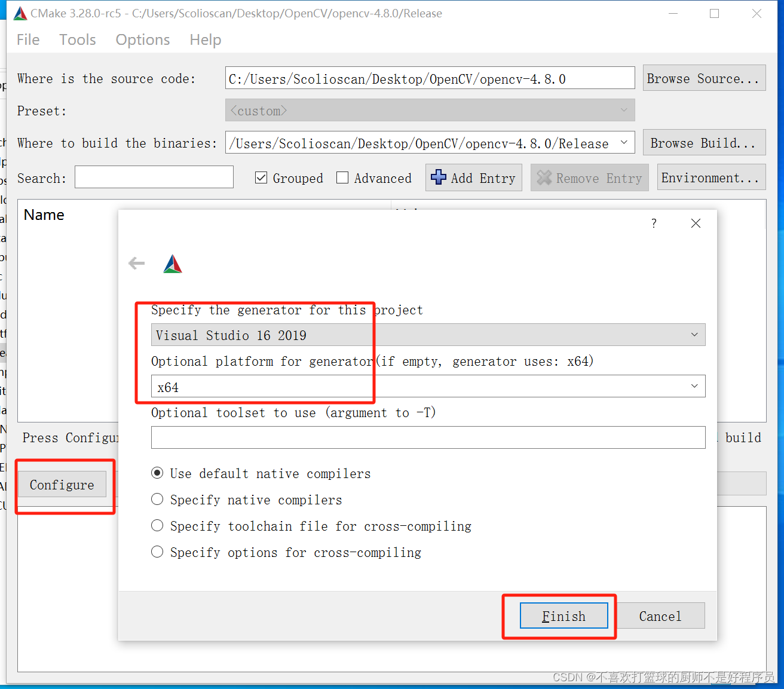Click the back arrow in the generator dialog
Image resolution: width=784 pixels, height=689 pixels.
click(136, 263)
